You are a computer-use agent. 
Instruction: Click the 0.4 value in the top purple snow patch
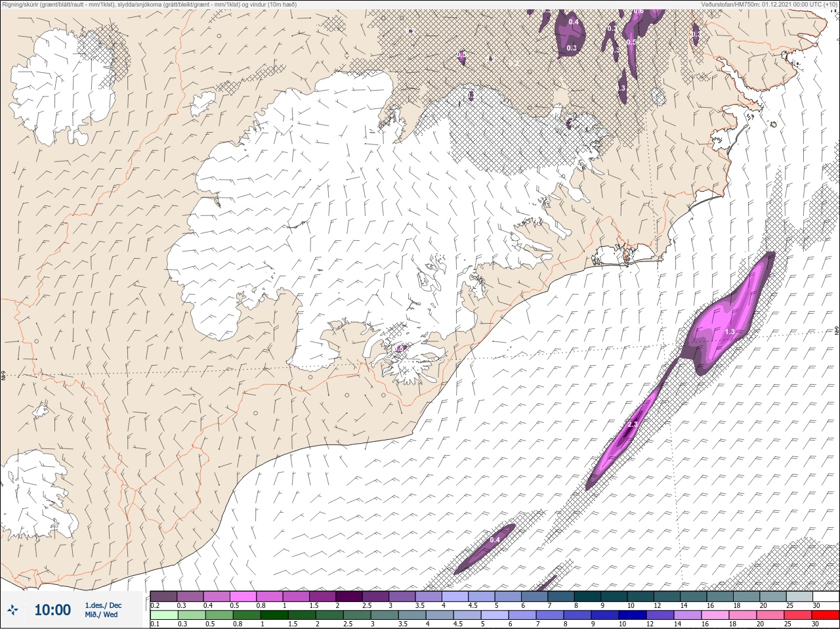pos(574,22)
